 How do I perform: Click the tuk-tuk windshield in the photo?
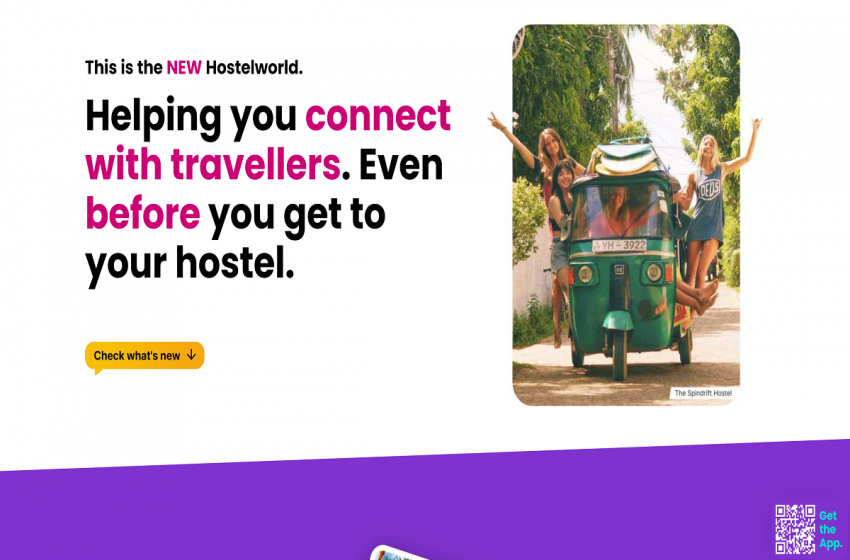point(621,210)
